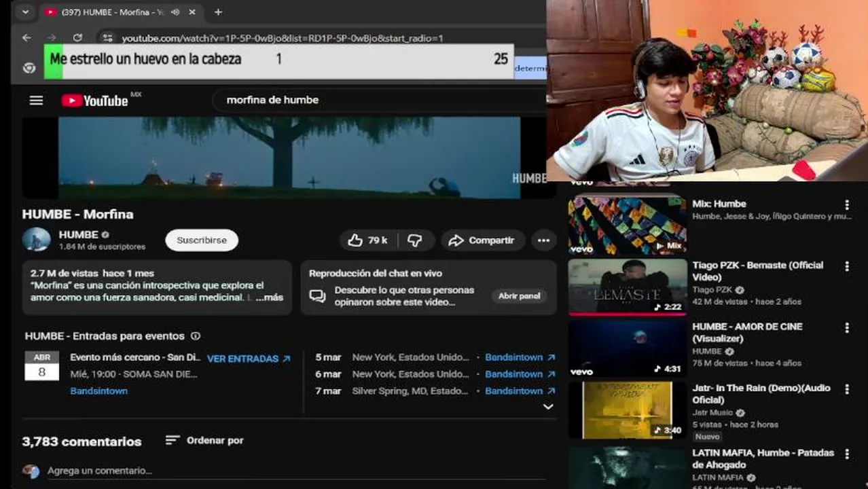Open options menu for Jatr In The Rain
The height and width of the screenshot is (489, 868).
pos(847,389)
